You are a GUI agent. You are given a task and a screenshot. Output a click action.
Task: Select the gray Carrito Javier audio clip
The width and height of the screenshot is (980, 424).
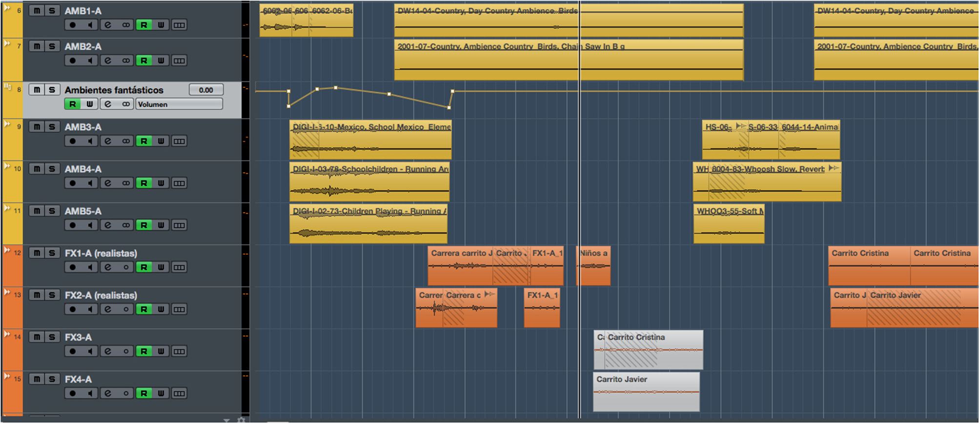tap(646, 393)
